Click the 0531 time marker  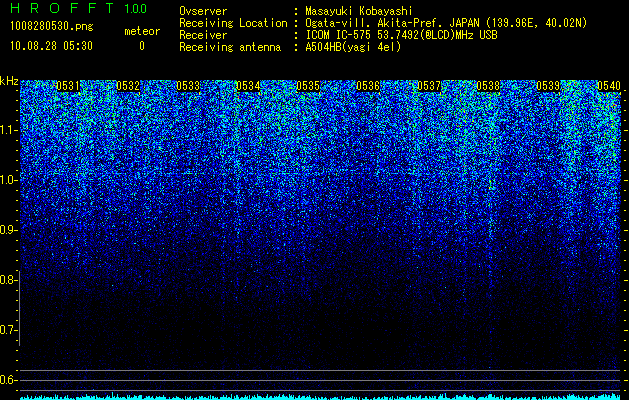68,86
